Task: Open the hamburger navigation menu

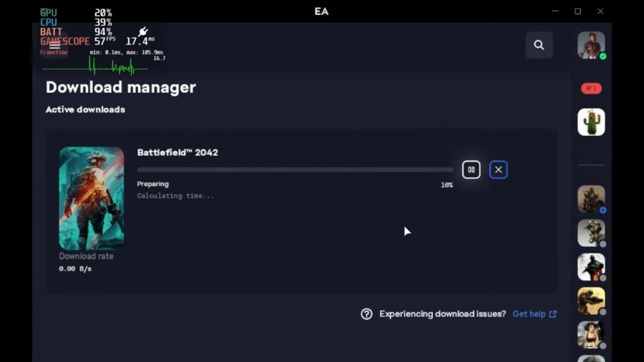Action: (55, 45)
